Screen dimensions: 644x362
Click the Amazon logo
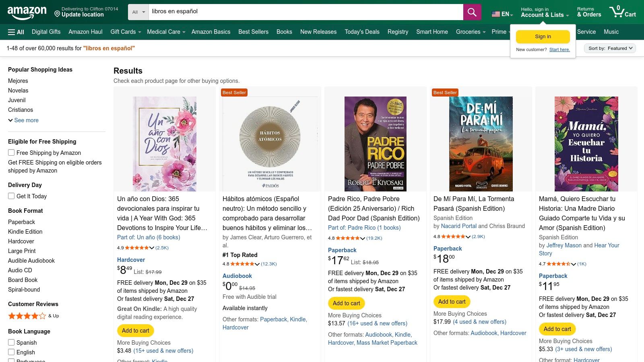[x=27, y=12]
